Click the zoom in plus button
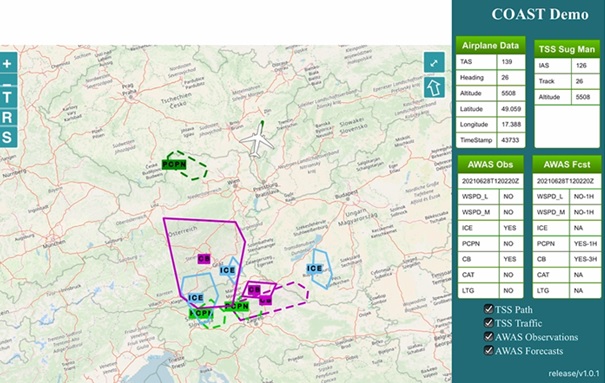This screenshot has width=605, height=383. coord(8,63)
